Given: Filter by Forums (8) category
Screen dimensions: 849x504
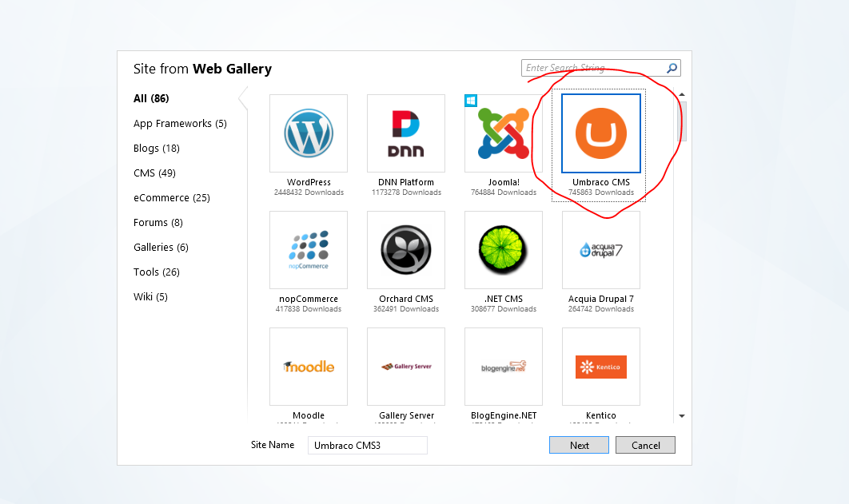Looking at the screenshot, I should (158, 222).
